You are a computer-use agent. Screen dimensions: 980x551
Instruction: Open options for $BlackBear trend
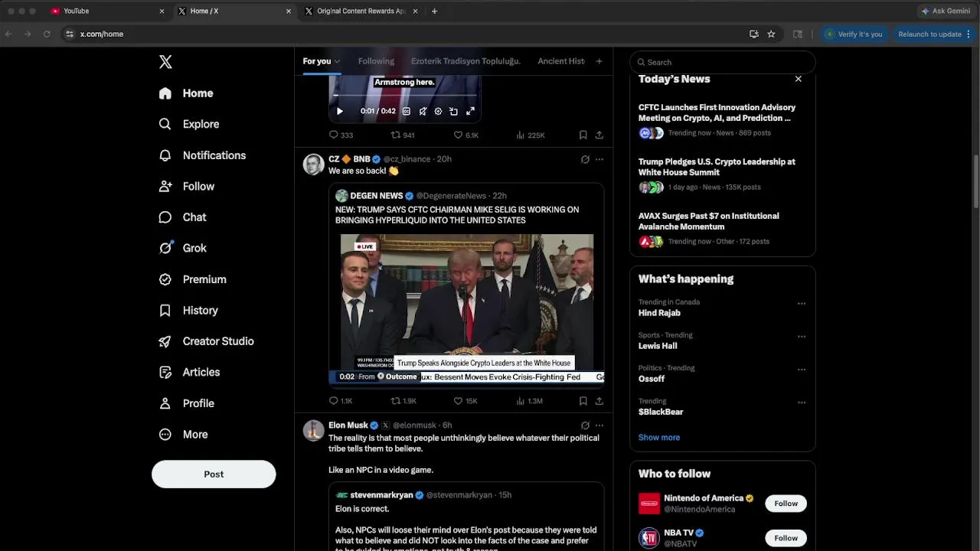(802, 403)
